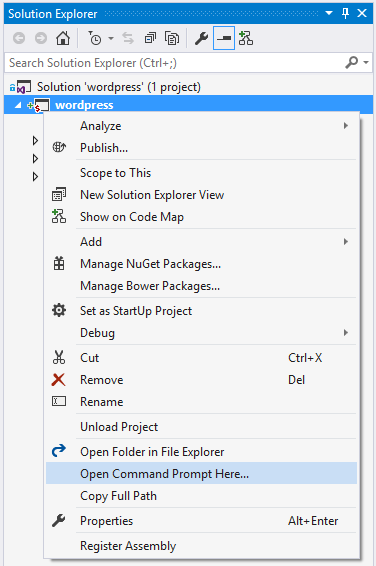Click the Ctrl+X shortcut label
This screenshot has width=376, height=566.
pos(305,358)
